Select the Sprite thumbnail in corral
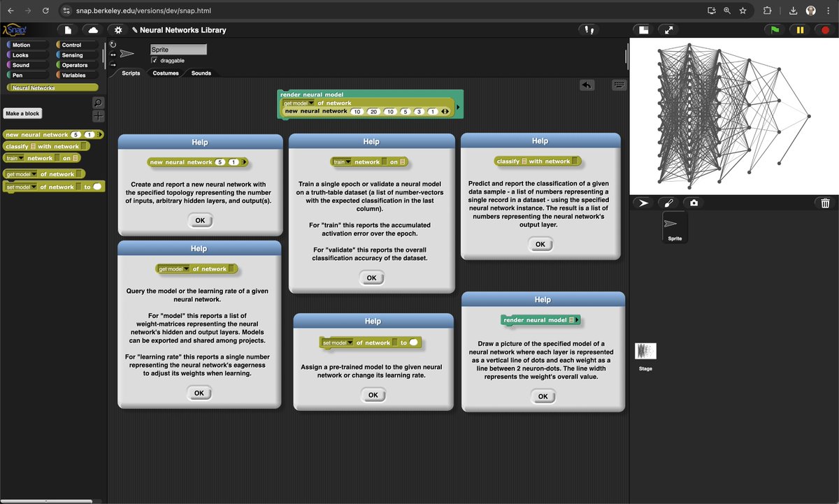This screenshot has height=504, width=839. click(x=675, y=226)
